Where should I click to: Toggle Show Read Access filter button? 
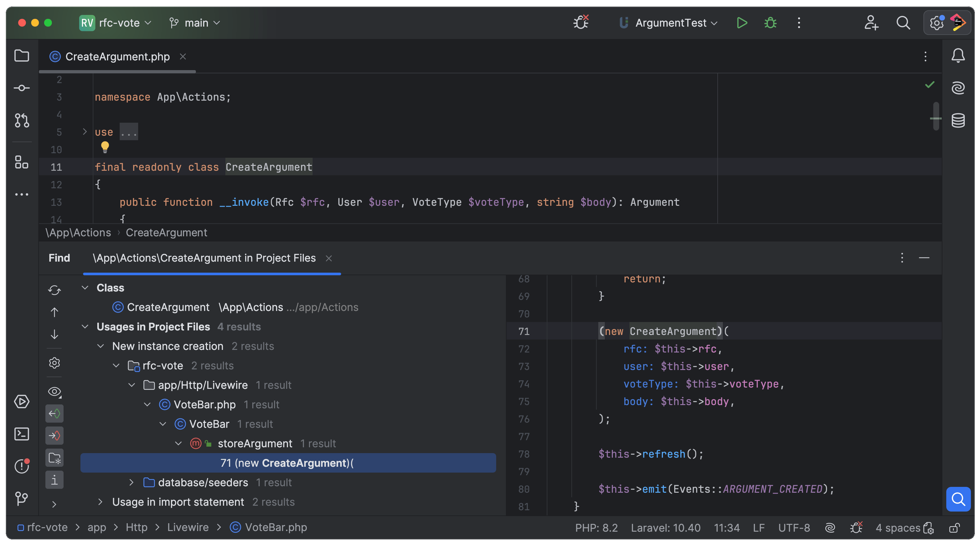pyautogui.click(x=54, y=414)
